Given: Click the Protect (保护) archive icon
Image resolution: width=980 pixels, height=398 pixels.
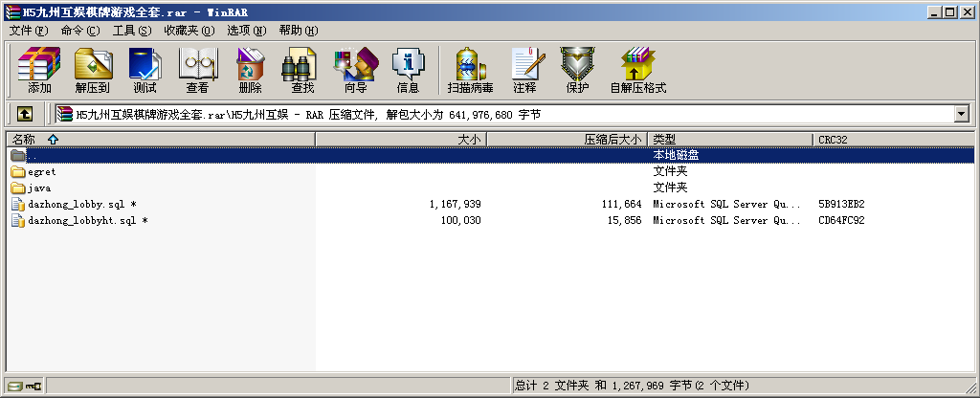Looking at the screenshot, I should coord(577,71).
